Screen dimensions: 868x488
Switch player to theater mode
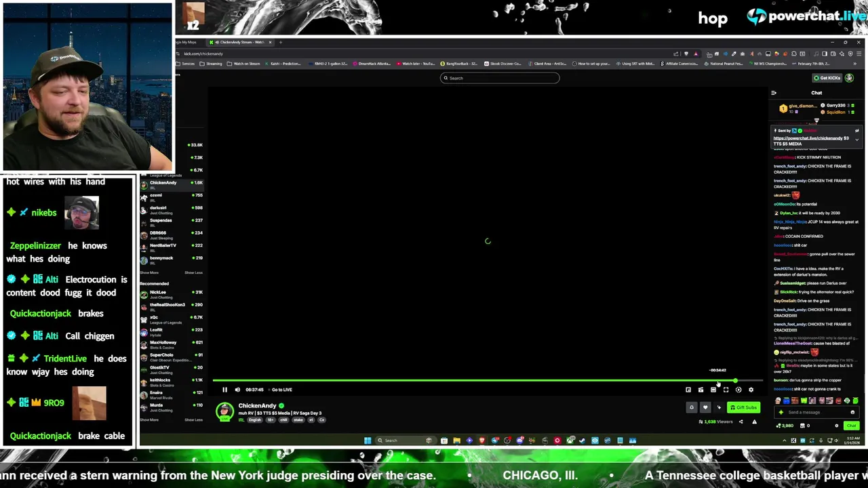713,390
